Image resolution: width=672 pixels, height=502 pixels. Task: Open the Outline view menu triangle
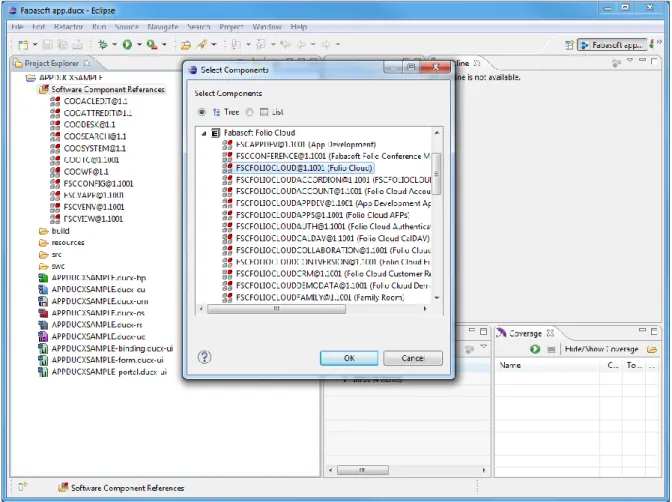tap(630, 60)
